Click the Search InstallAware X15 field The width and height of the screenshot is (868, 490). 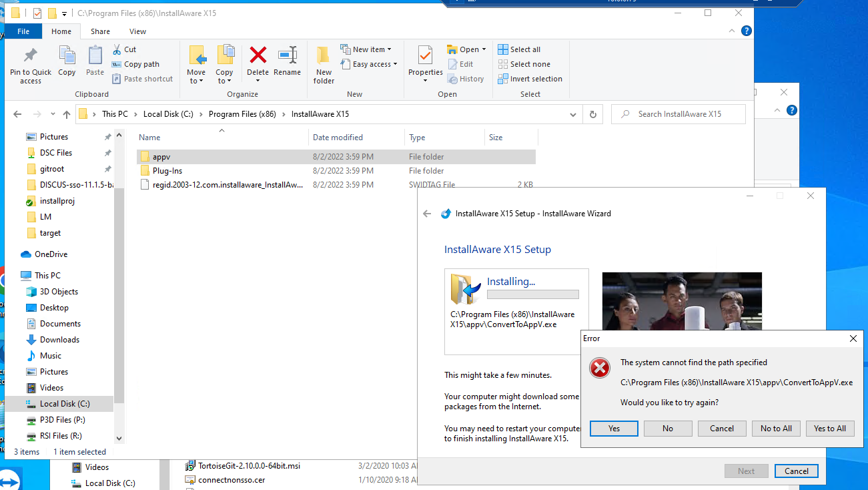point(679,114)
